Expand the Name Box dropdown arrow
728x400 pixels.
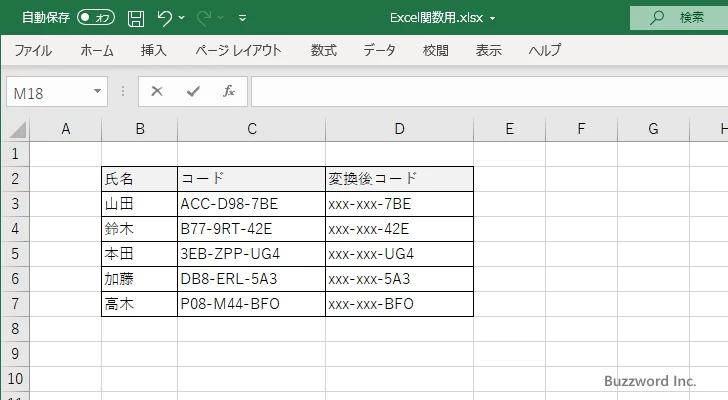98,91
